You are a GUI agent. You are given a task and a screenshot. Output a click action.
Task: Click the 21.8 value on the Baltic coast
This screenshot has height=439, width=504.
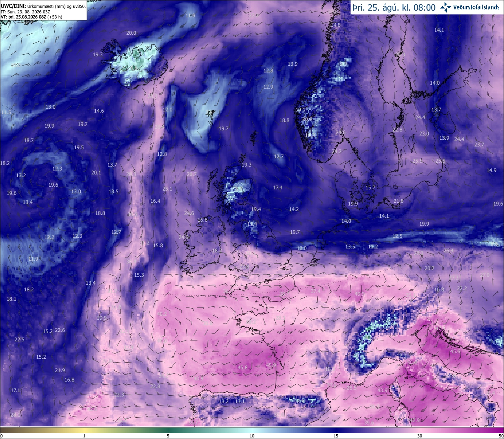pyautogui.click(x=398, y=201)
